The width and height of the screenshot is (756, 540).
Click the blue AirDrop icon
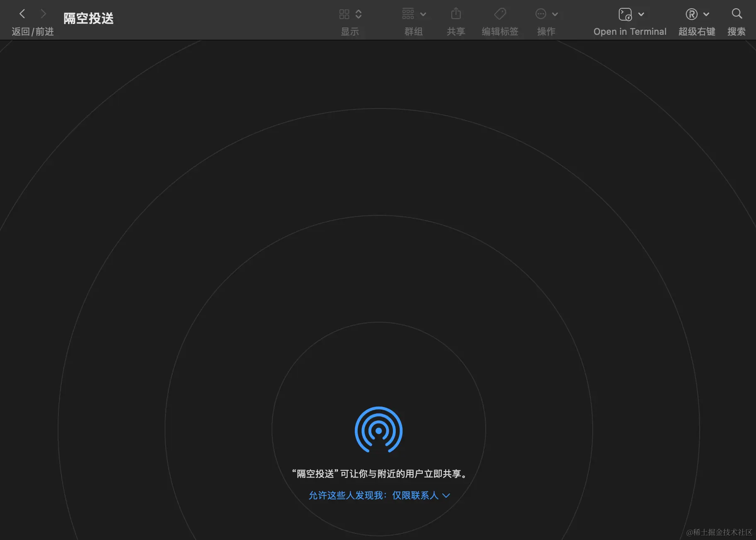(378, 430)
